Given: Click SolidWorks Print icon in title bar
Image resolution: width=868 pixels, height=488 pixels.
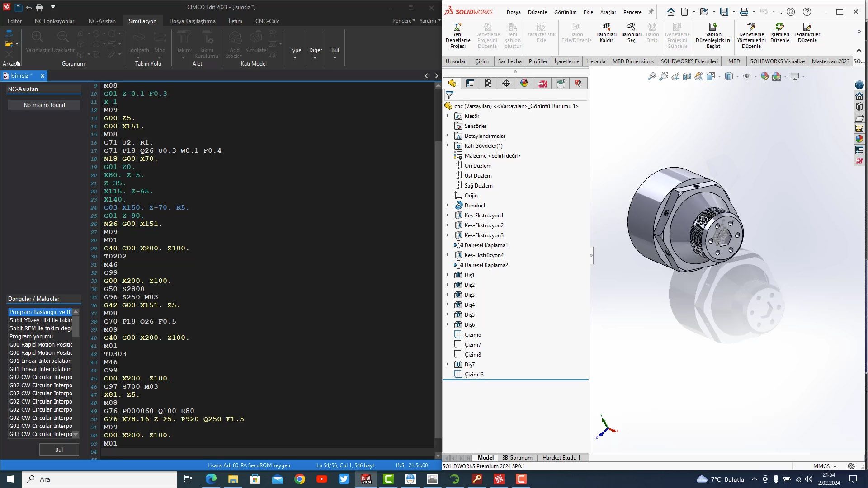Looking at the screenshot, I should click(x=744, y=12).
